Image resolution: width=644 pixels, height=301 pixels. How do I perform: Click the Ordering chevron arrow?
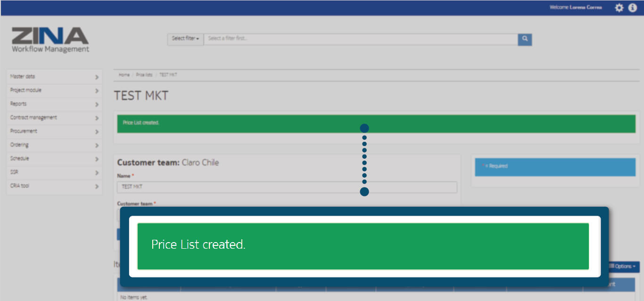[97, 146]
